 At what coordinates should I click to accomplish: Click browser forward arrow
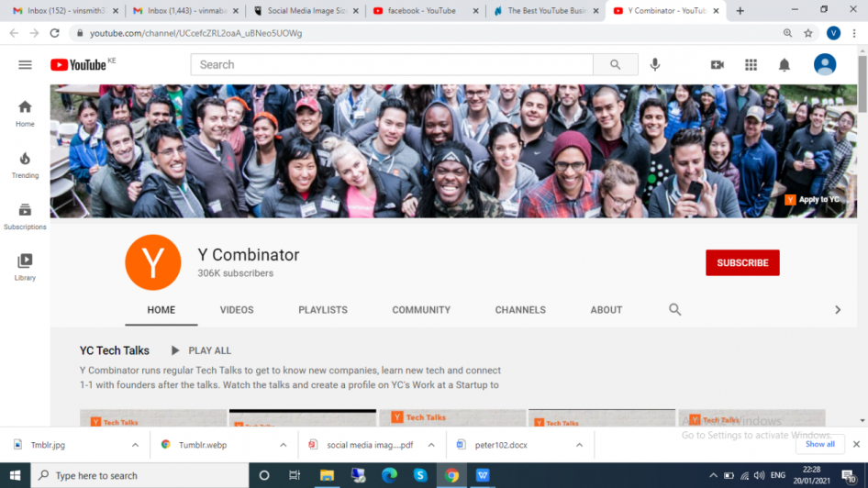(34, 33)
